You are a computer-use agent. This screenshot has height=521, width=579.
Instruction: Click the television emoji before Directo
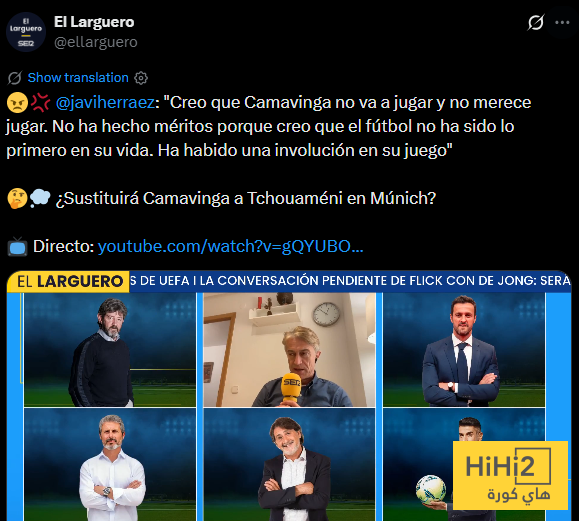pyautogui.click(x=17, y=247)
